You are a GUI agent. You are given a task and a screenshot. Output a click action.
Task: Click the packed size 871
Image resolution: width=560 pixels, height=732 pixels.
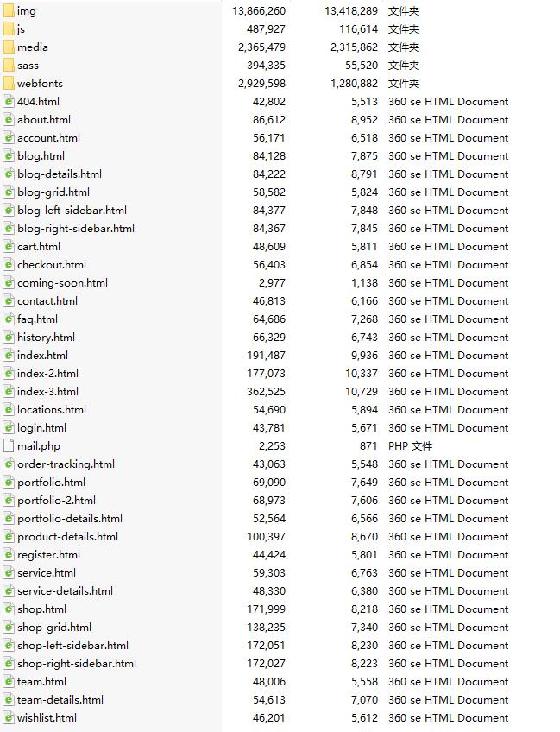[368, 445]
